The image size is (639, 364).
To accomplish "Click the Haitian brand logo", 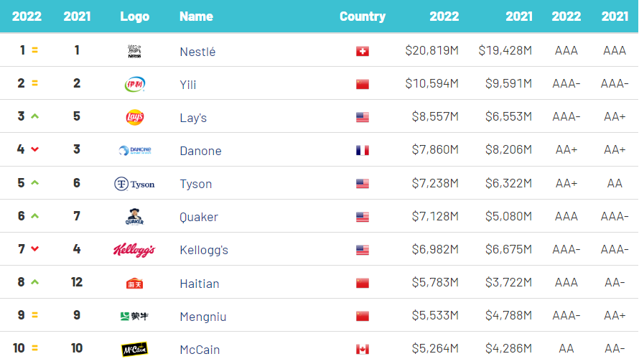I will point(134,284).
